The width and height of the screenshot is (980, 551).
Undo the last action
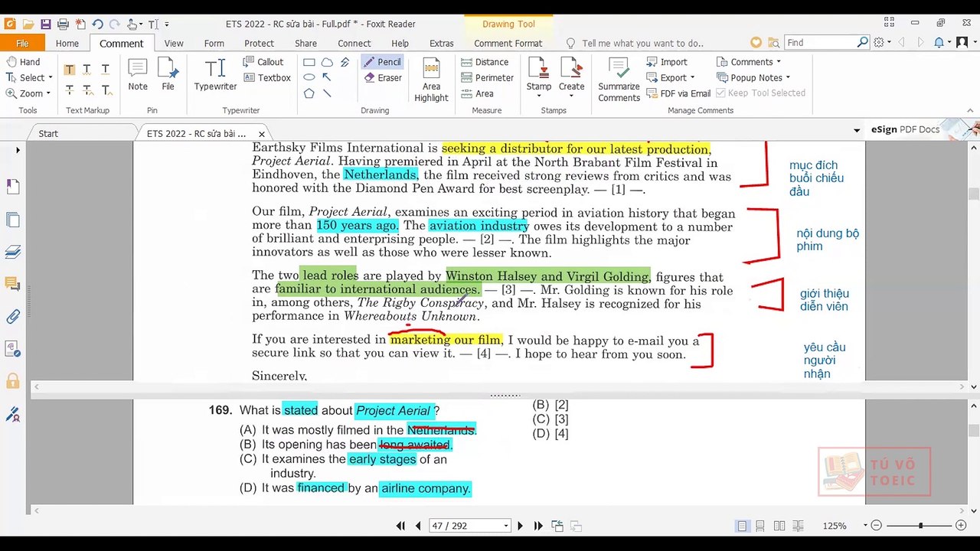point(97,24)
